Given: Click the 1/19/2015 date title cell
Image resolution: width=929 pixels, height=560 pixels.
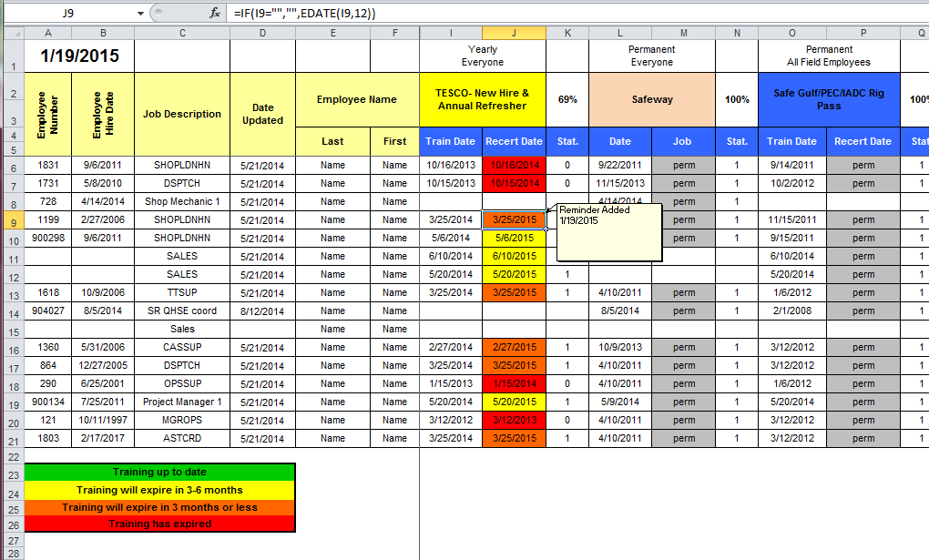Looking at the screenshot, I should pyautogui.click(x=80, y=56).
